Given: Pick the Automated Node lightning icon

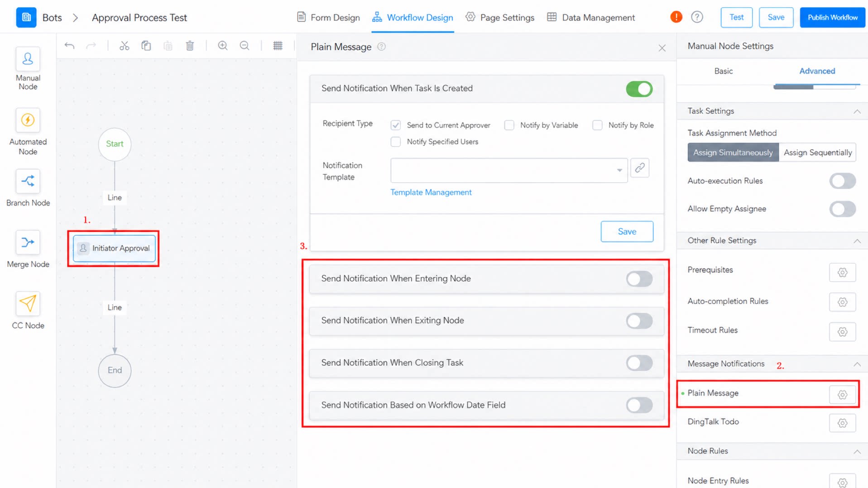Looking at the screenshot, I should pyautogui.click(x=28, y=120).
